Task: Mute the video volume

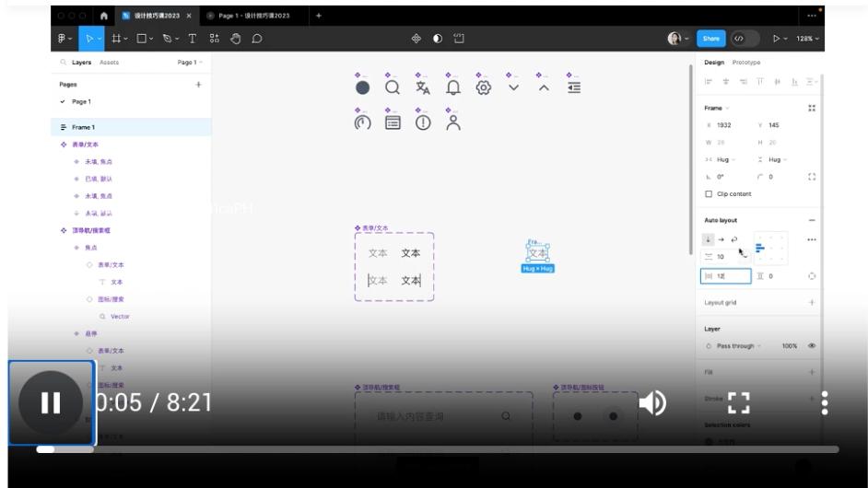Action: pyautogui.click(x=652, y=402)
